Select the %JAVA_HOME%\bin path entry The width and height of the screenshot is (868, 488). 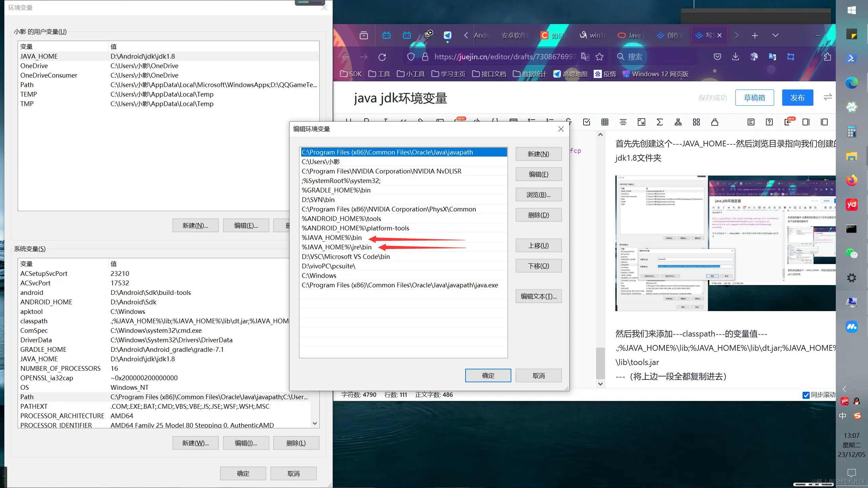332,238
